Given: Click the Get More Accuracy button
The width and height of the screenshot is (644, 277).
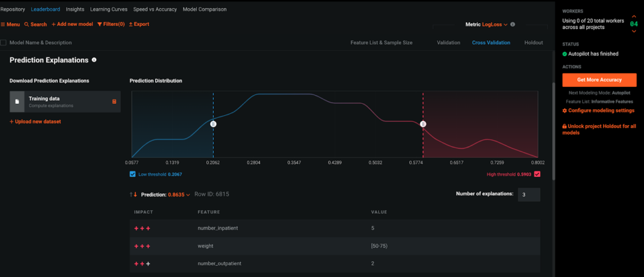Looking at the screenshot, I should 599,80.
